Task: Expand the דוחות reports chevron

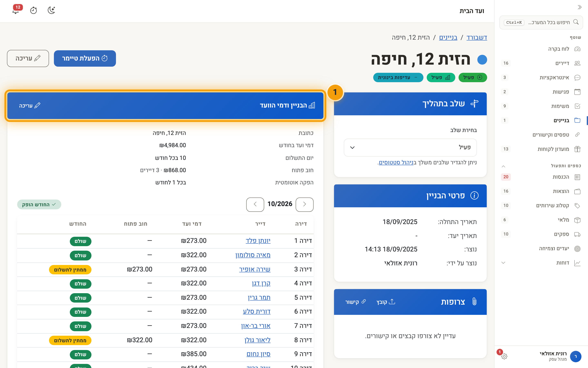Action: [503, 263]
